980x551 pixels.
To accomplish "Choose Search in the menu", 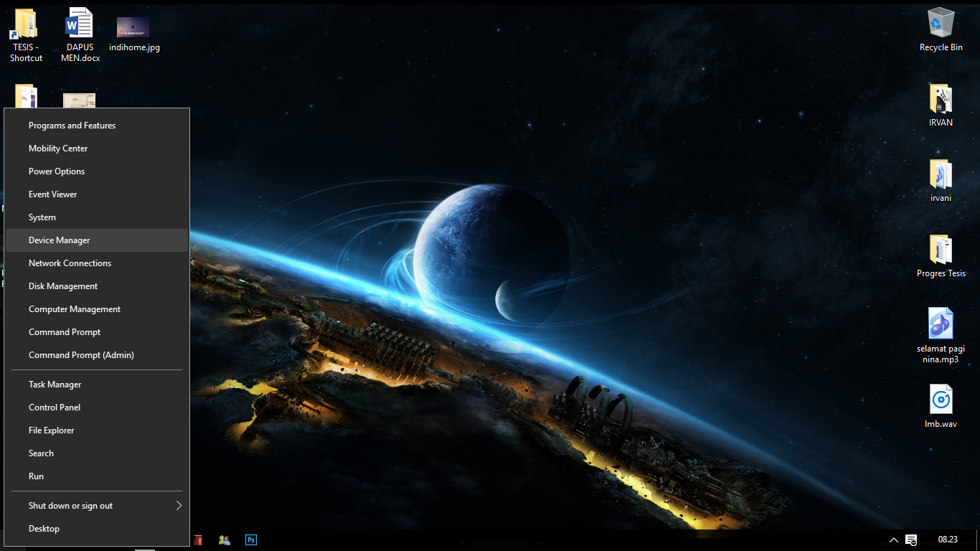I will (x=97, y=453).
